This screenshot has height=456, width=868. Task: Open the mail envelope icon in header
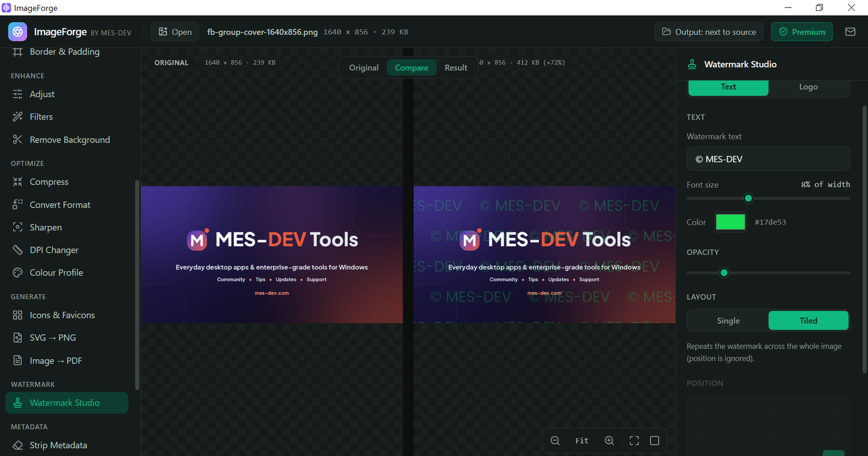(x=850, y=32)
